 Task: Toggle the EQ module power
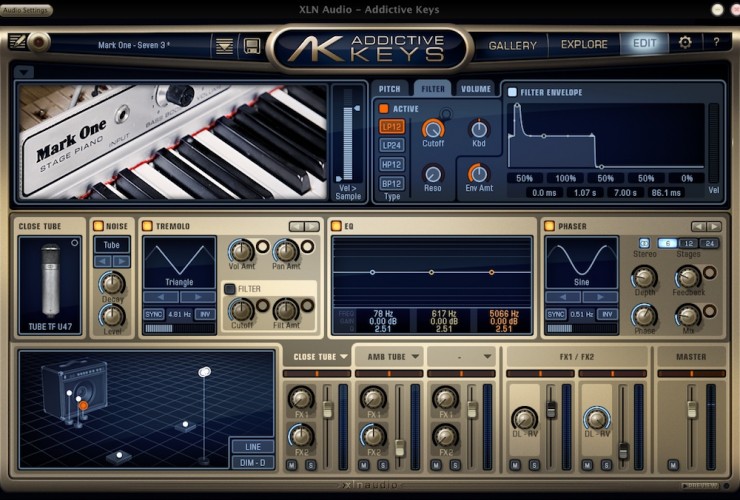(x=336, y=226)
